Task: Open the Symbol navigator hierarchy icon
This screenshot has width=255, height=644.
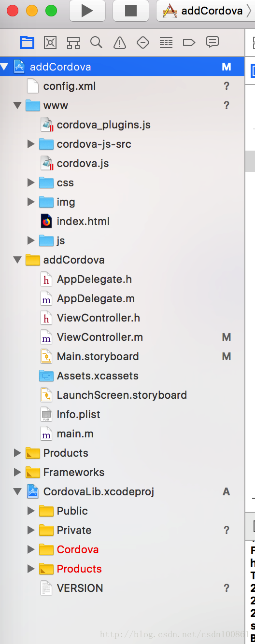Action: (x=73, y=42)
